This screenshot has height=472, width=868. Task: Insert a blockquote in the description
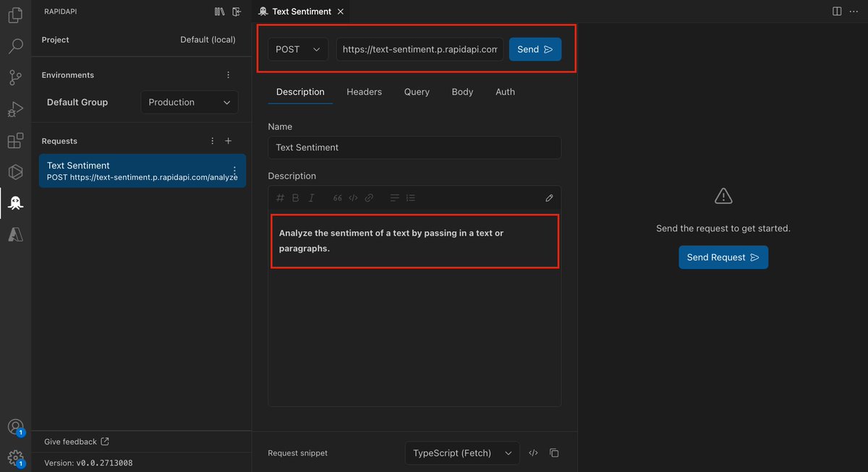point(336,197)
